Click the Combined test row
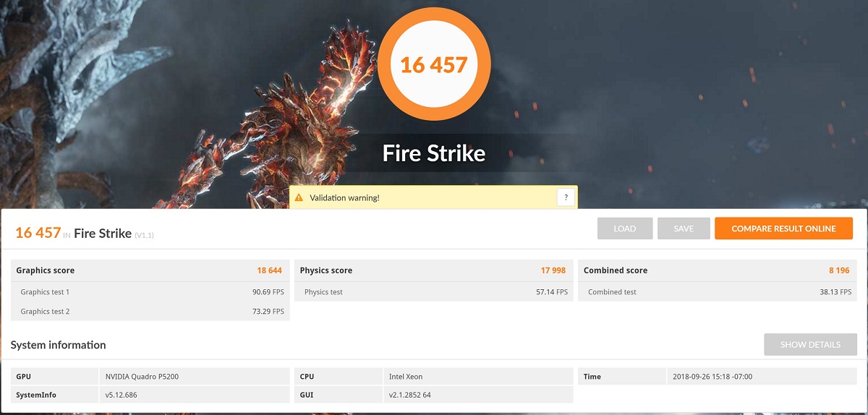 pyautogui.click(x=717, y=292)
